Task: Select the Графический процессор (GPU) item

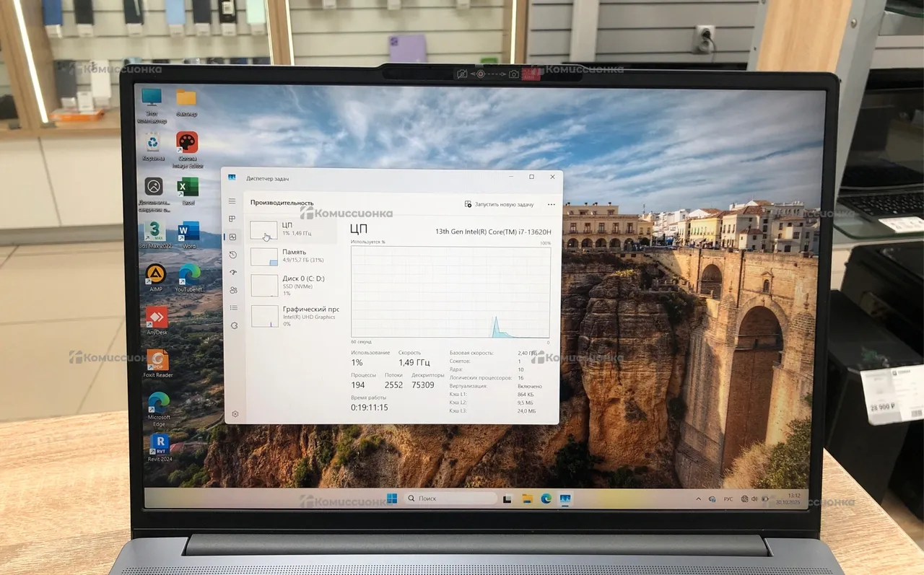Action: 292,316
